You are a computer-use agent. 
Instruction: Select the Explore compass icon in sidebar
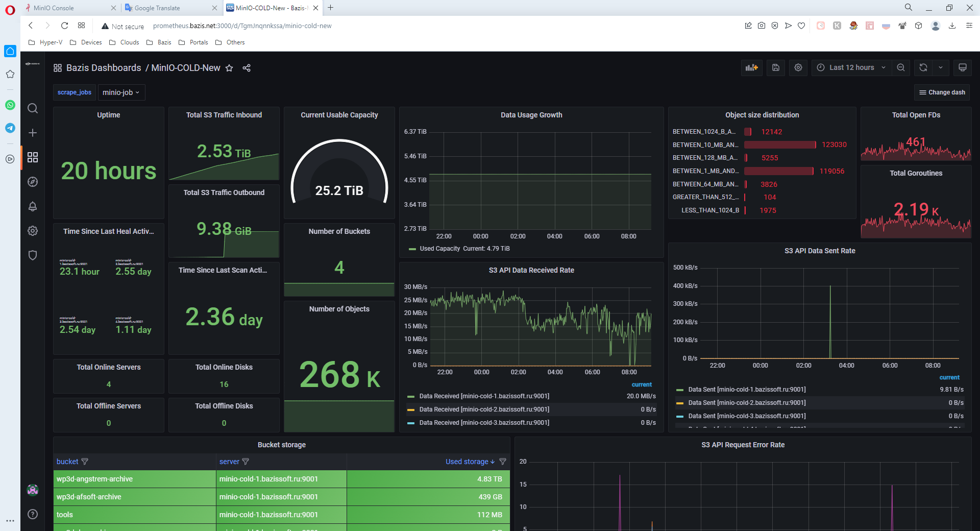32,182
